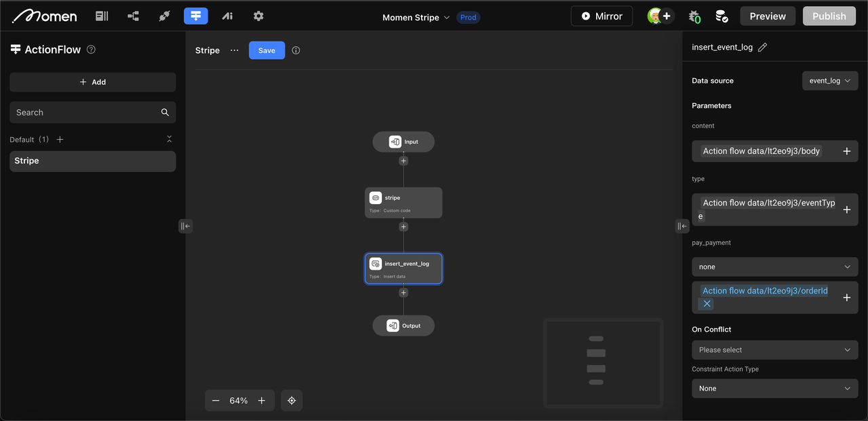
Task: Open the API plug connector tab icon
Action: [x=164, y=16]
